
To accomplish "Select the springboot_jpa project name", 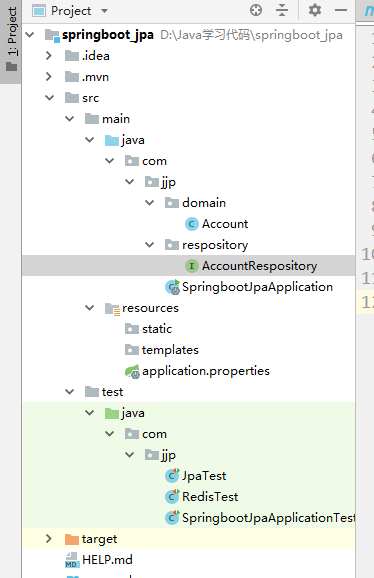I will [108, 35].
